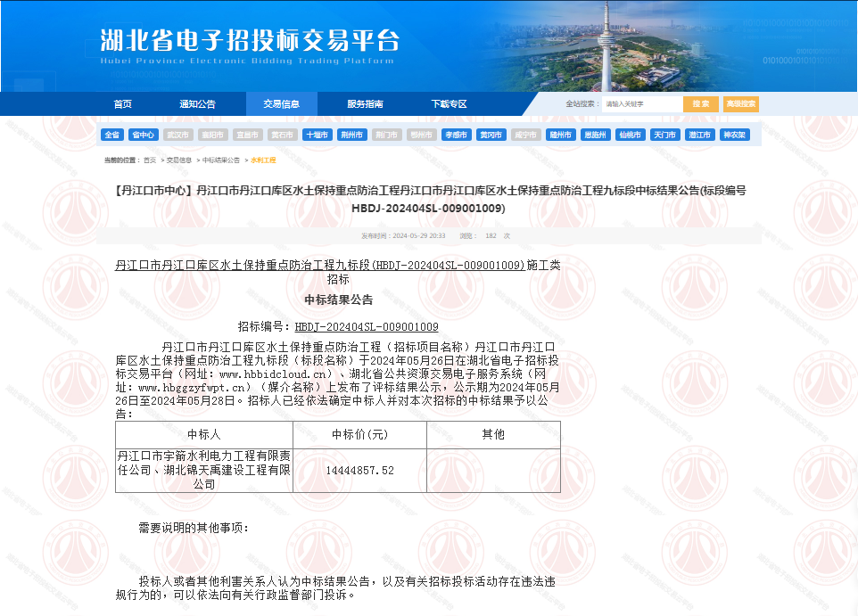The height and width of the screenshot is (616, 858).
Task: Click the 全站搜索 keyword input field
Action: pos(644,103)
